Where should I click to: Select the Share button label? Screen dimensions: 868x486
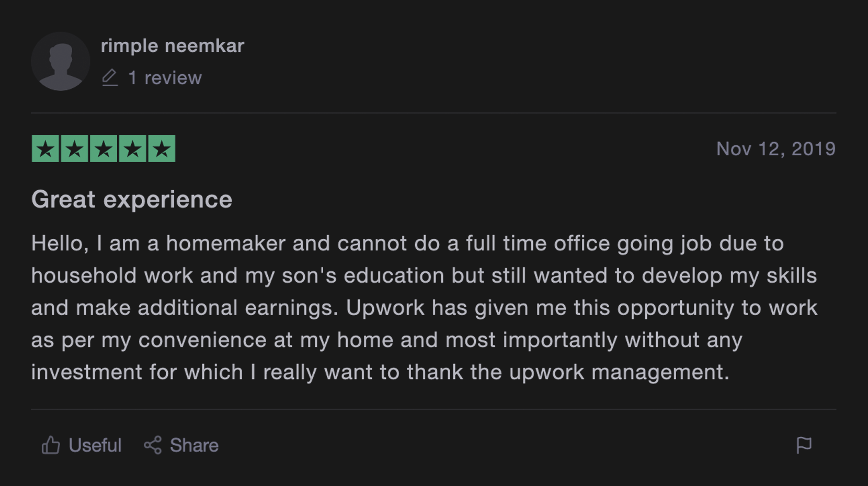tap(194, 445)
